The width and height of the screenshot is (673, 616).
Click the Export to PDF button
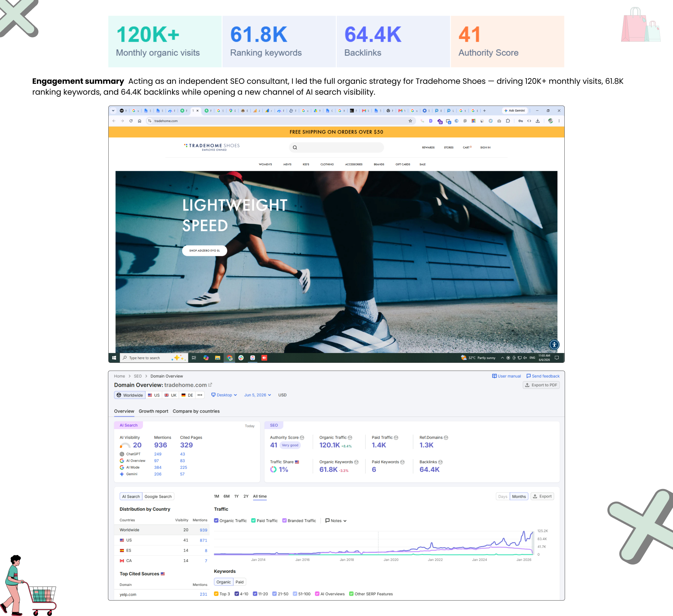541,385
